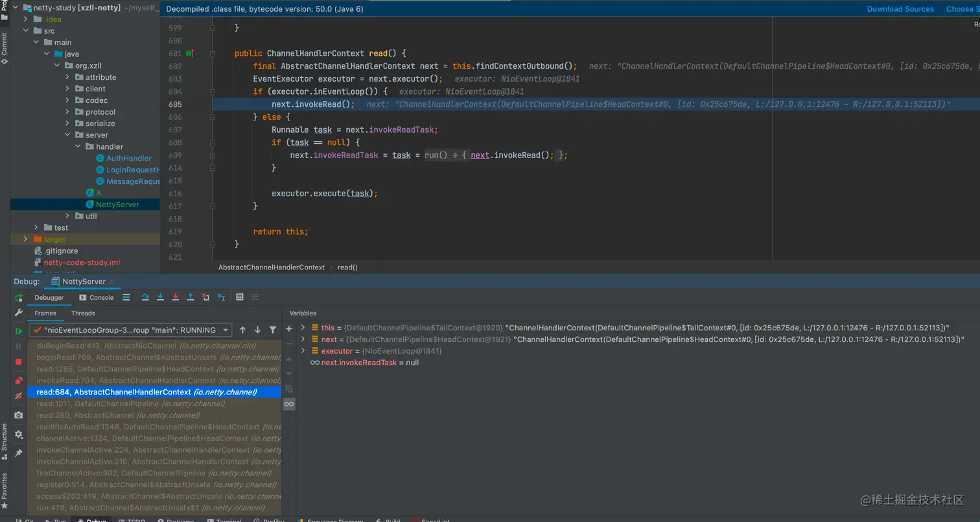
Task: Click the Rerun NettyServer debug icon
Action: (19, 298)
